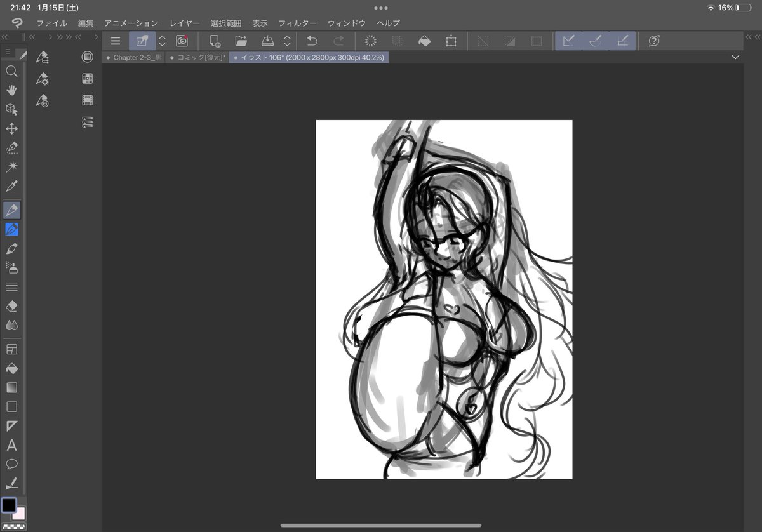
Task: Select the Fill bucket tool in tool palette
Action: 11,368
